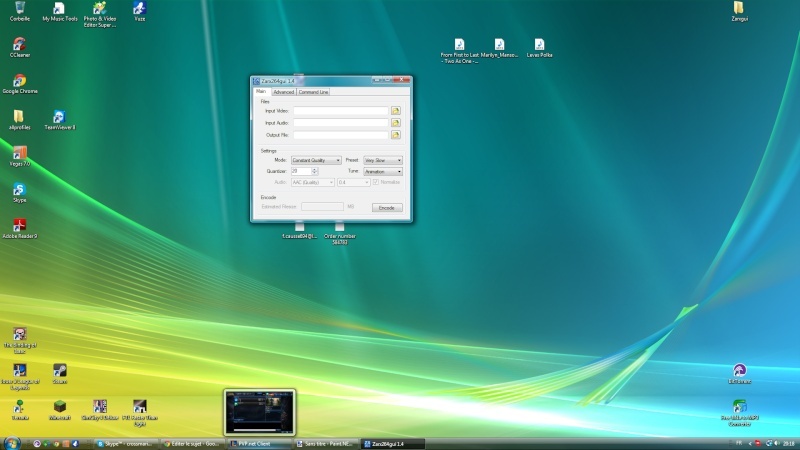Open the Audio AAC (Quality) dropdown

tap(313, 182)
